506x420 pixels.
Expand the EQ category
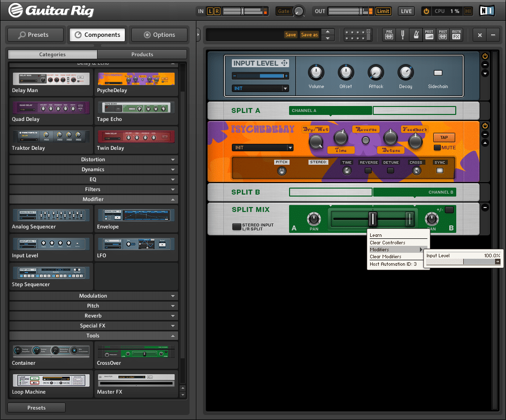[94, 180]
